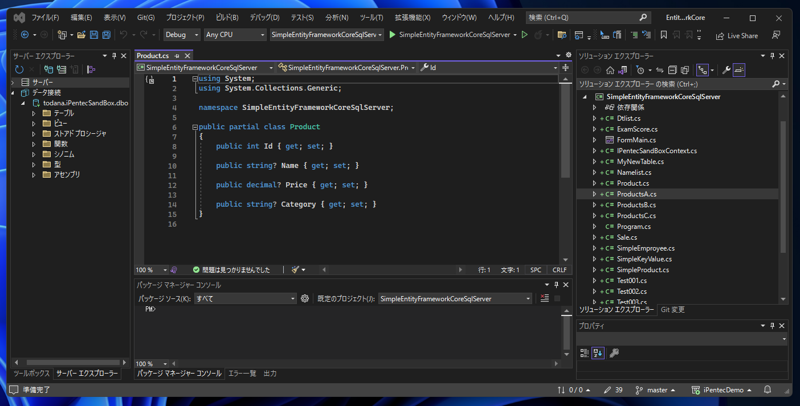Image resolution: width=800 pixels, height=406 pixels.
Task: Click the Find in Files folder icon
Action: tap(562, 35)
